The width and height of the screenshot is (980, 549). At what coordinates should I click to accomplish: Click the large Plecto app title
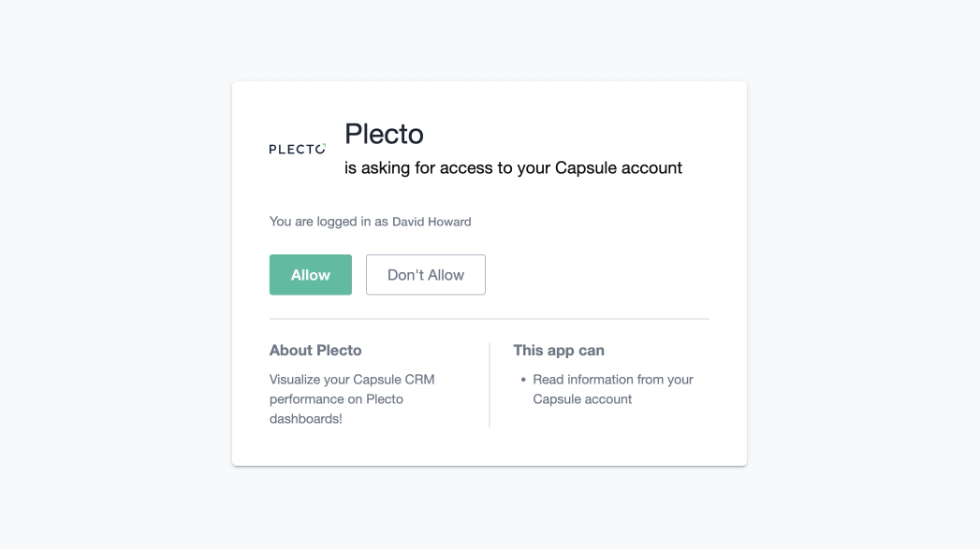(384, 134)
